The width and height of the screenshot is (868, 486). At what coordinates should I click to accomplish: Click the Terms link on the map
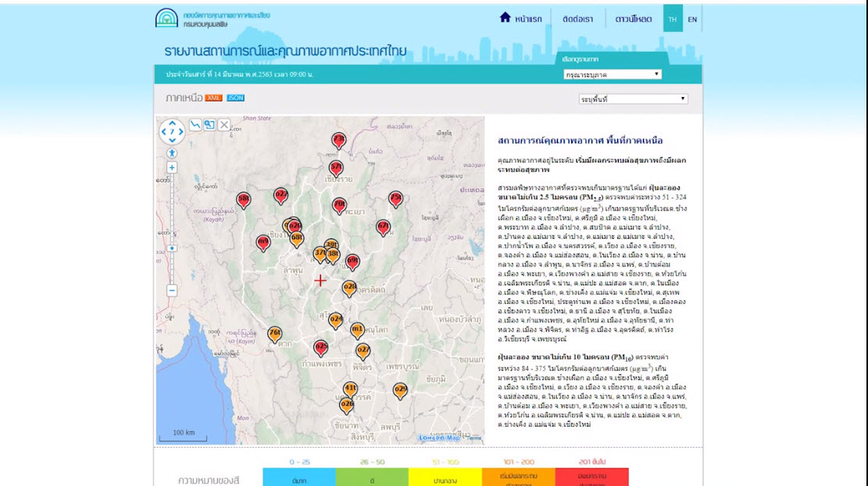(x=474, y=438)
